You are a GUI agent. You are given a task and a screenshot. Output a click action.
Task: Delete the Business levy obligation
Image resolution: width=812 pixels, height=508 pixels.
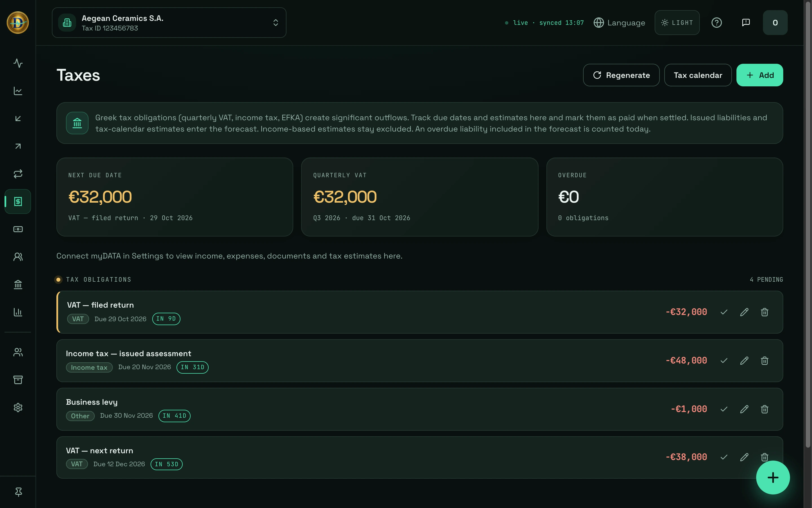[764, 409]
